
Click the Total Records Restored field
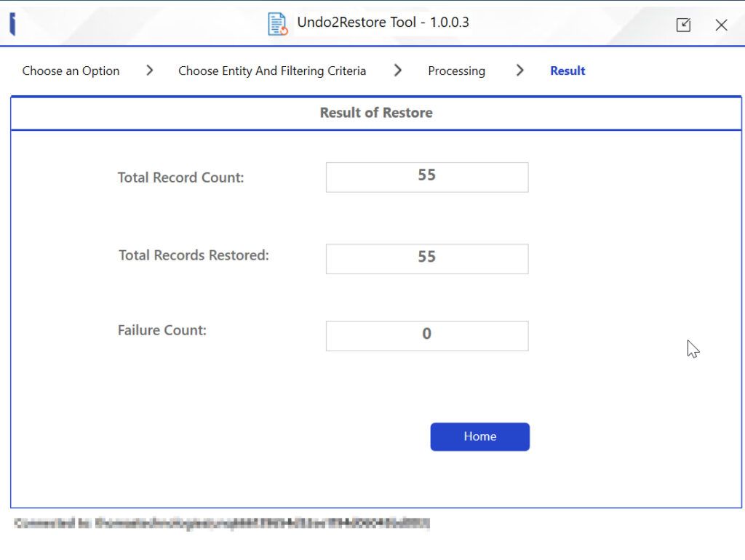coord(426,259)
